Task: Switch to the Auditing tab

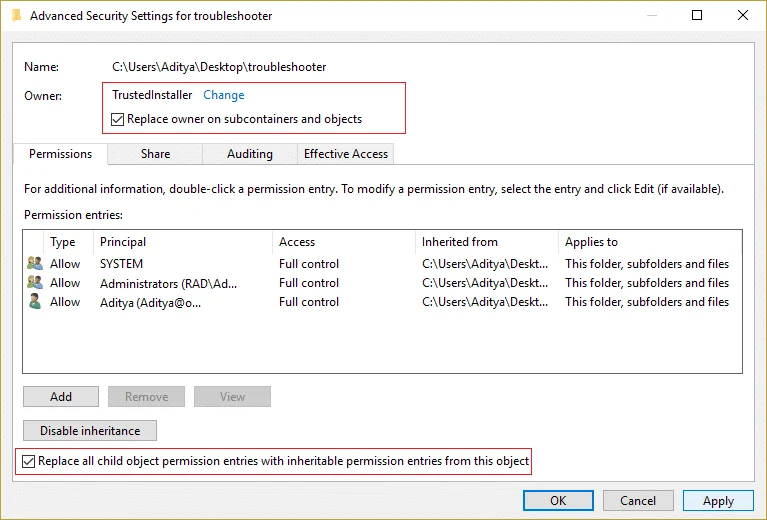Action: pyautogui.click(x=249, y=154)
